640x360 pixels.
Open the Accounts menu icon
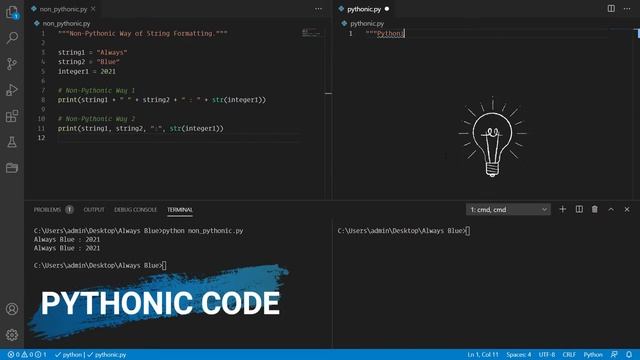click(12, 309)
